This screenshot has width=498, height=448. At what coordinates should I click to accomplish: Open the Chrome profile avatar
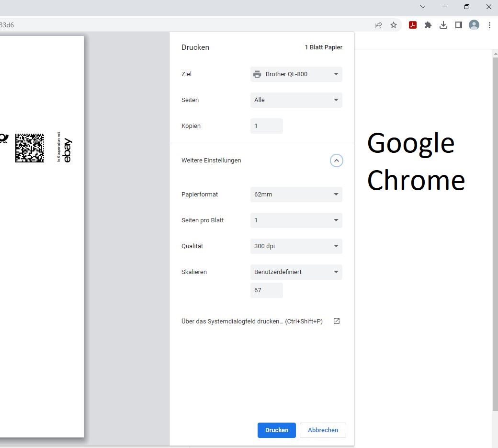(474, 25)
